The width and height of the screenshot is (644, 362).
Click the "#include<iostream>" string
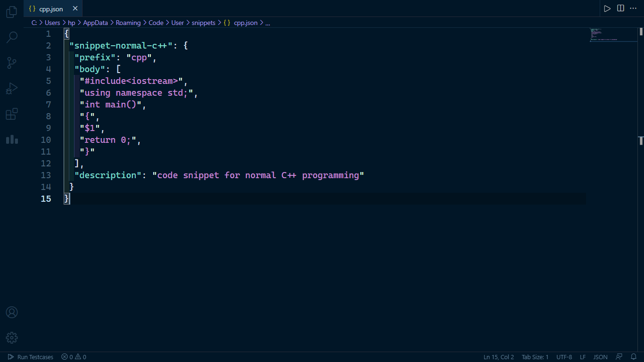pyautogui.click(x=132, y=81)
